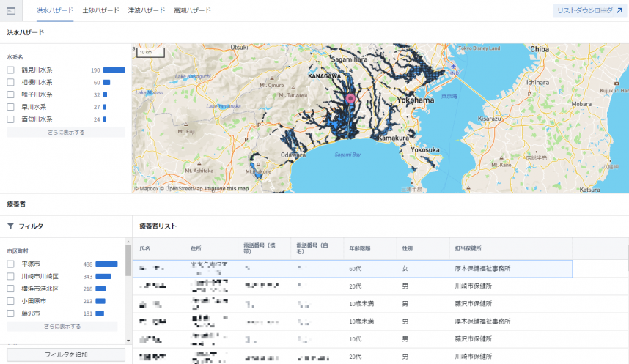This screenshot has height=364, width=629.
Task: Click 藤沢市保健所 in the 10代 row
Action: pyautogui.click(x=473, y=339)
